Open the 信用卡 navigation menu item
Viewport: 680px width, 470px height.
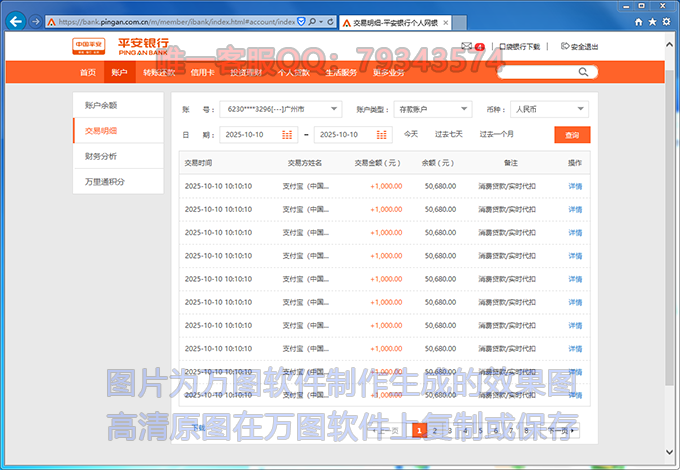tap(201, 72)
